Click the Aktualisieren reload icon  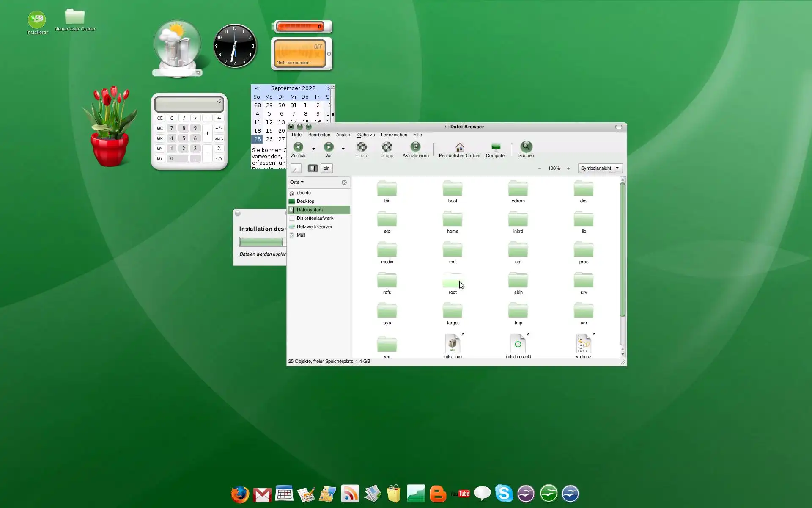(415, 147)
